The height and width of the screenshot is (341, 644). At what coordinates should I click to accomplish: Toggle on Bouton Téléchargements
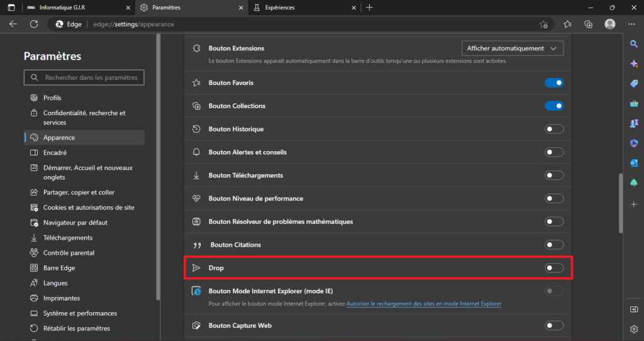pyautogui.click(x=554, y=176)
